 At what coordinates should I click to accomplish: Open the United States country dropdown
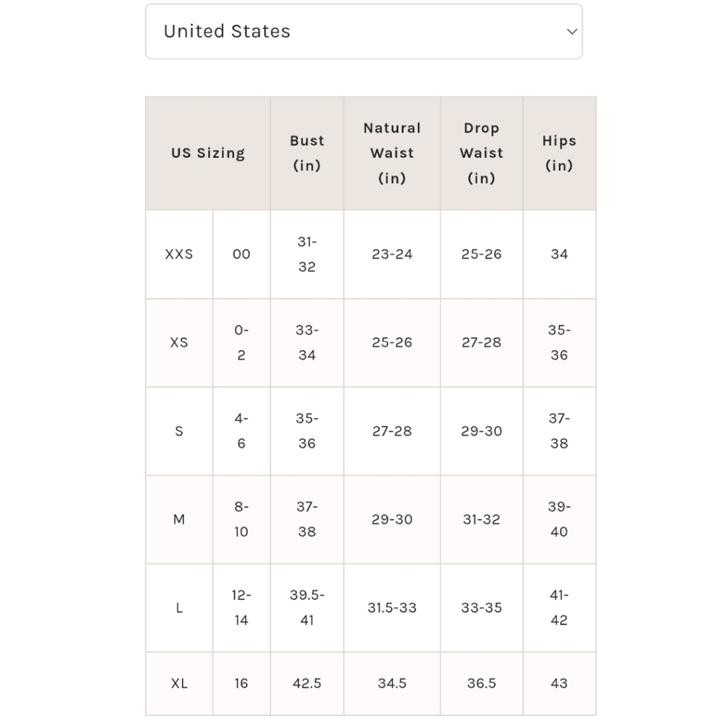[x=363, y=31]
